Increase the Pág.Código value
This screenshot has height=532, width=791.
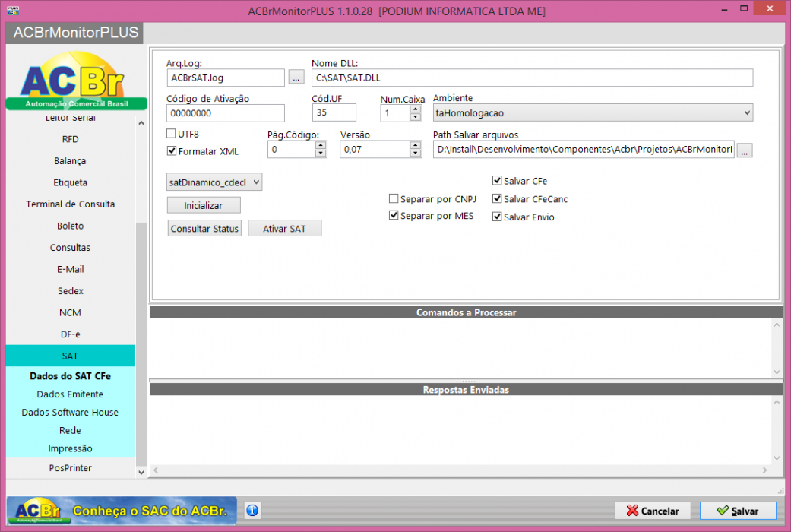pos(321,145)
